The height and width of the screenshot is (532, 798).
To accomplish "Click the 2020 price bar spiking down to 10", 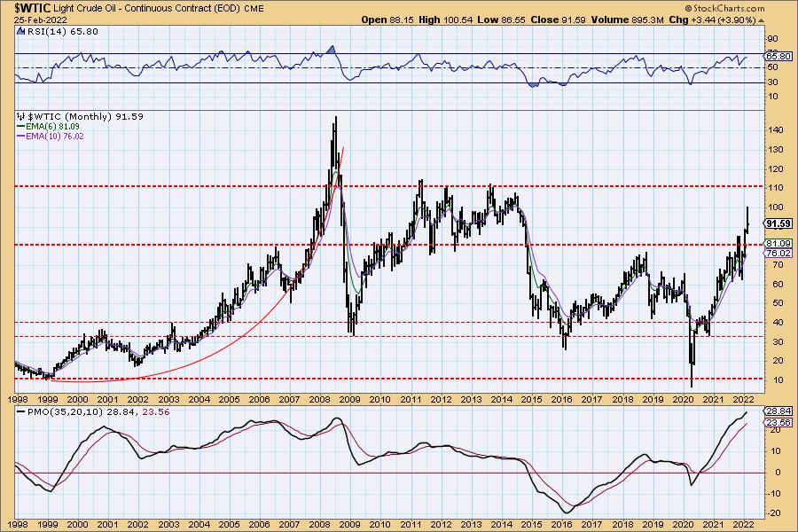I will coord(692,356).
